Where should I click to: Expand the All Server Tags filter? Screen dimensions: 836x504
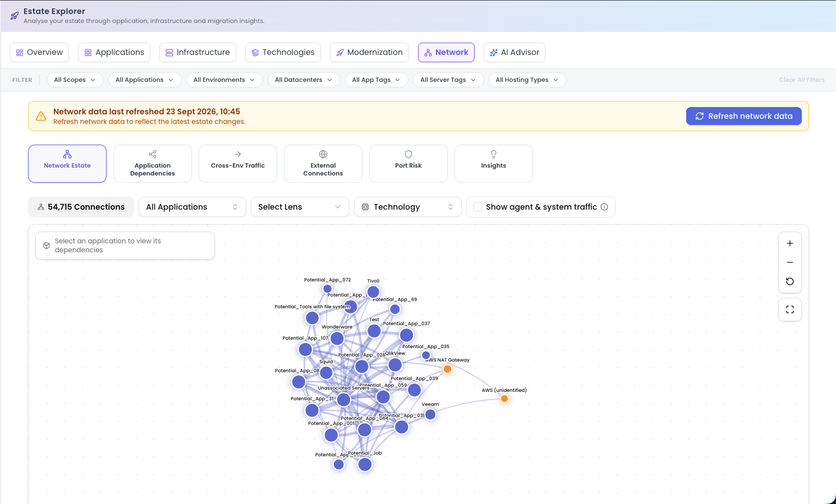pyautogui.click(x=448, y=80)
